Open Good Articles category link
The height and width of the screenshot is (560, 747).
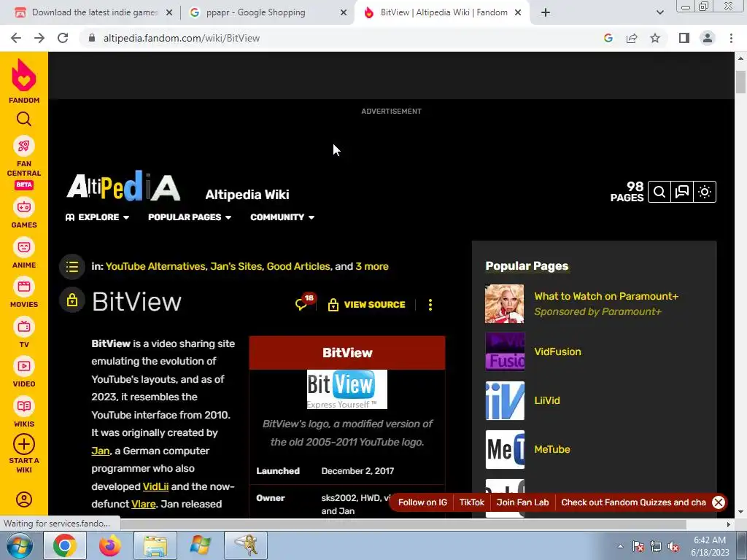coord(298,266)
